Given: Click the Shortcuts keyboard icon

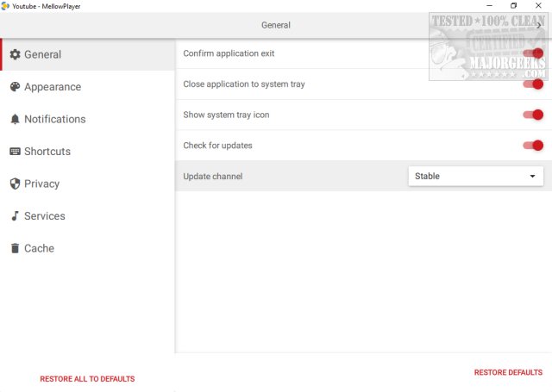Looking at the screenshot, I should click(15, 152).
